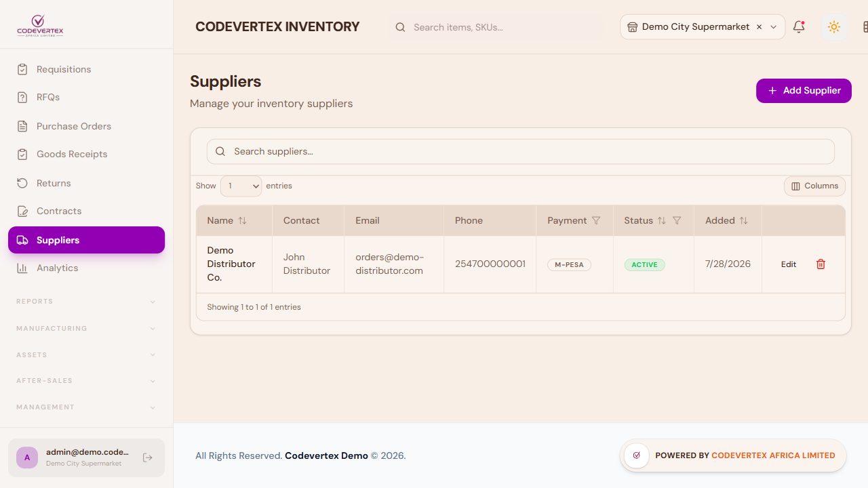Open Requisitions in the sidebar
Viewport: 868px width, 488px height.
tap(86, 69)
